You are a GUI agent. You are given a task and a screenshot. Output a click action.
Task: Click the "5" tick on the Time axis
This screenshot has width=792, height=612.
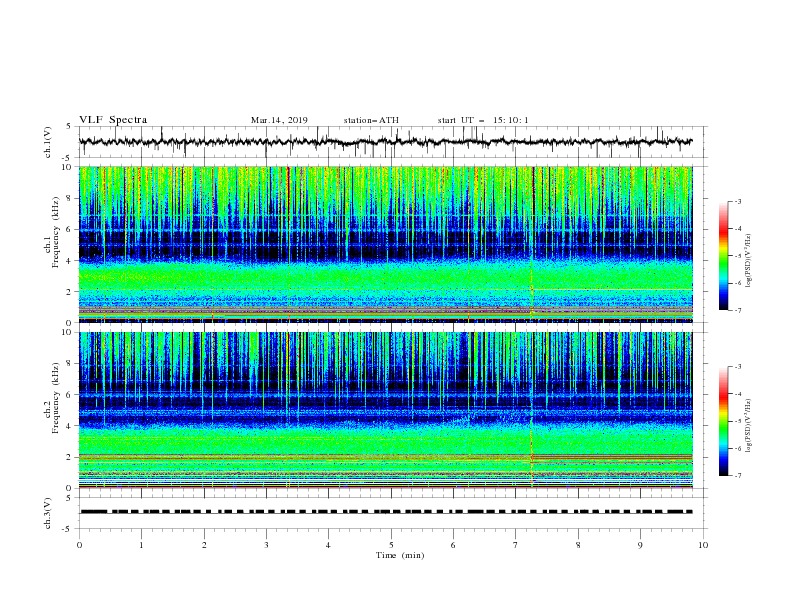[x=391, y=545]
